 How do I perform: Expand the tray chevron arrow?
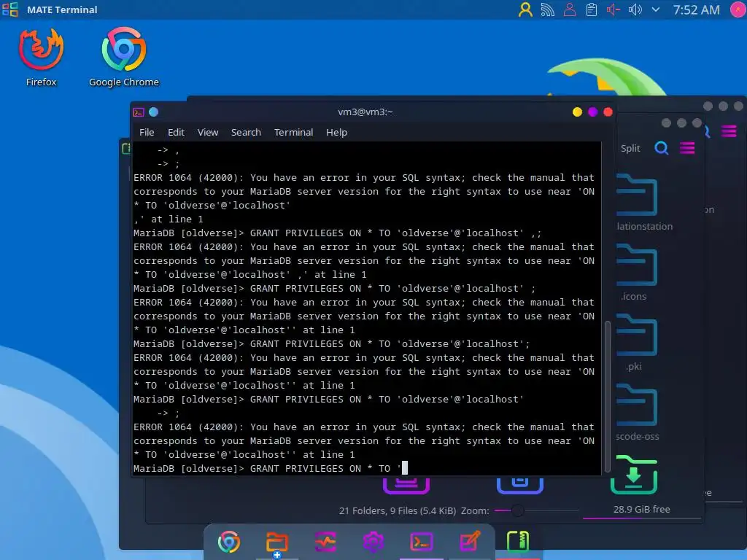point(656,9)
